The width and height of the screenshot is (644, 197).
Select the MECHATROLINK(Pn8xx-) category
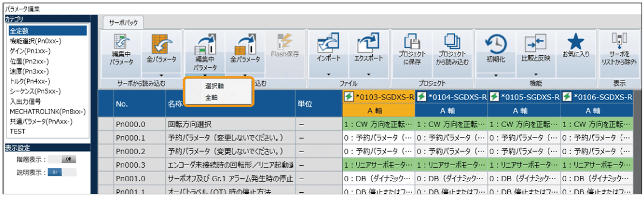47,111
